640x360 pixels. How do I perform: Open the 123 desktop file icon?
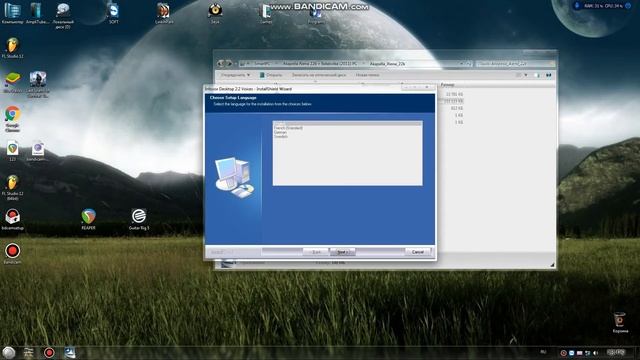click(12, 151)
